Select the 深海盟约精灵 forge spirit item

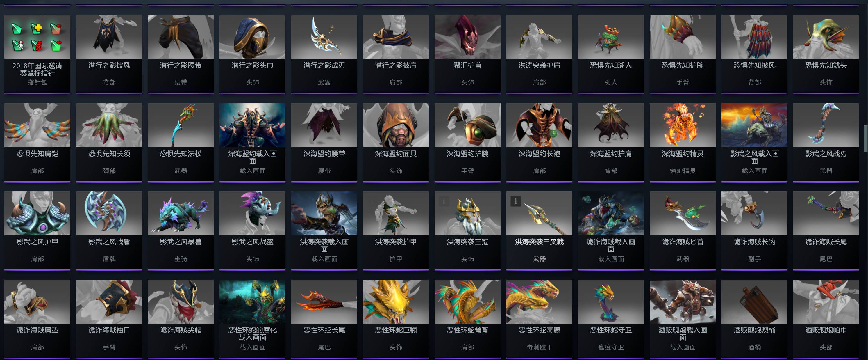tap(682, 142)
